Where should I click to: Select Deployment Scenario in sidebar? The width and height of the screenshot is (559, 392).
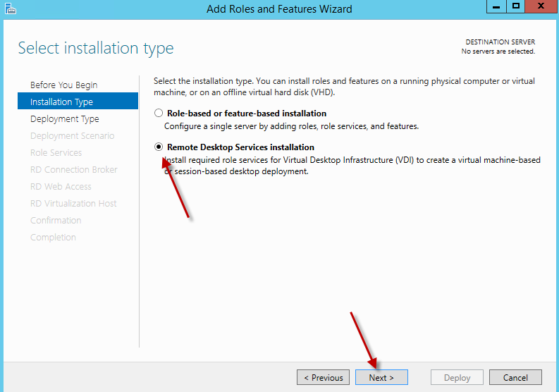pos(72,136)
